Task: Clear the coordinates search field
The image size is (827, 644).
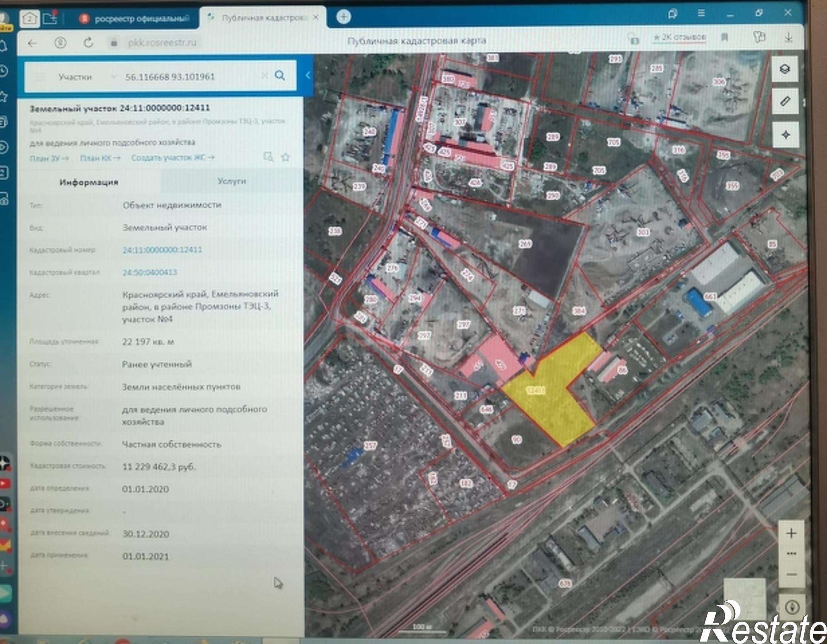Action: point(265,75)
